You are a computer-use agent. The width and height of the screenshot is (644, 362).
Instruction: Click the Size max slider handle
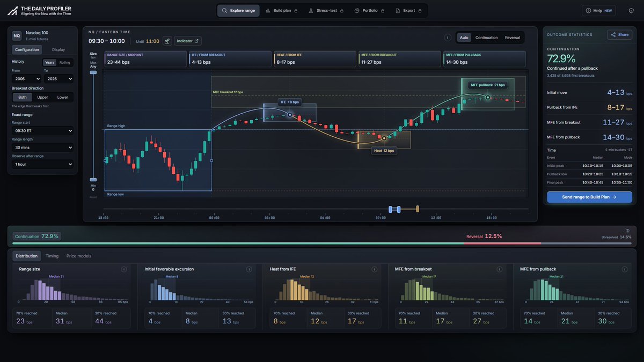click(x=93, y=72)
